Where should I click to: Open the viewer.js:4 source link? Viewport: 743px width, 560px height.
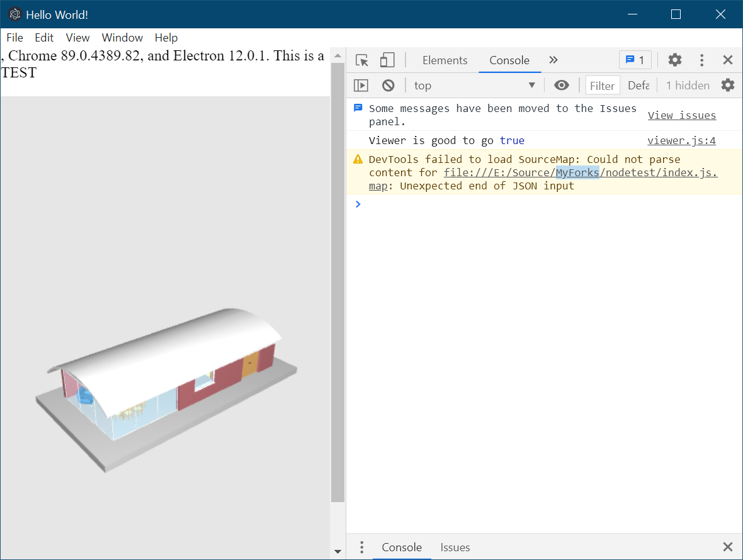pos(682,140)
